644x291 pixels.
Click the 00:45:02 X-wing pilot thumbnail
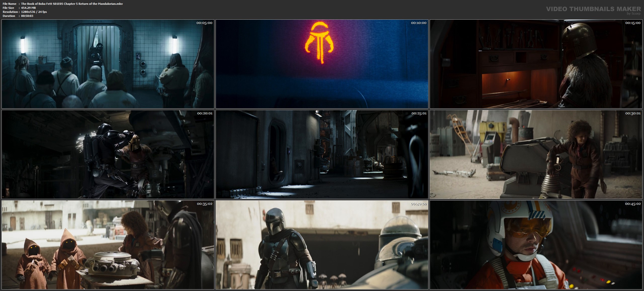pos(536,245)
